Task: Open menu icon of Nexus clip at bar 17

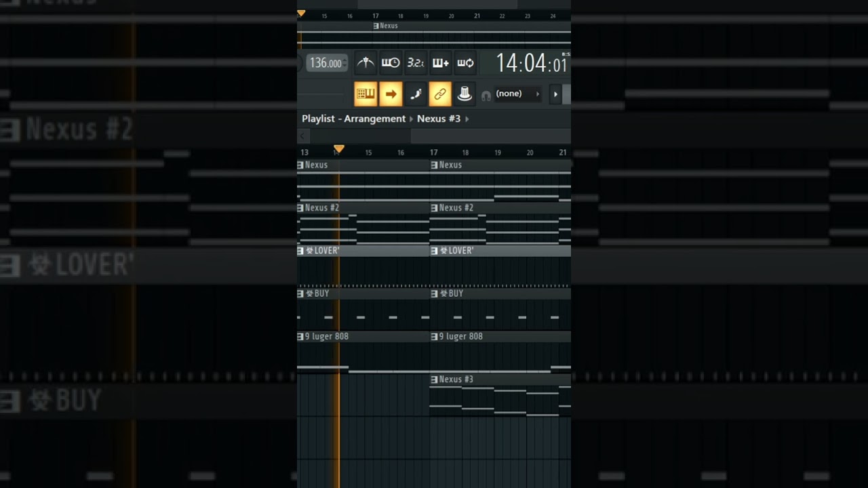Action: point(435,165)
